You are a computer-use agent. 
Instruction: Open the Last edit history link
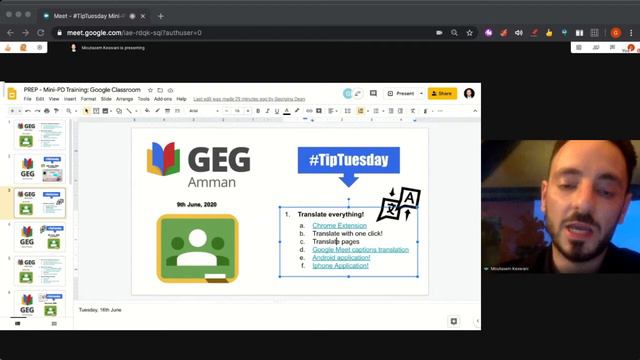click(249, 99)
